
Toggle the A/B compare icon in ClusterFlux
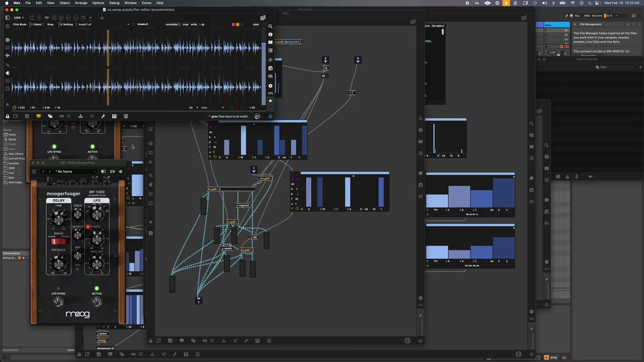coord(103,171)
